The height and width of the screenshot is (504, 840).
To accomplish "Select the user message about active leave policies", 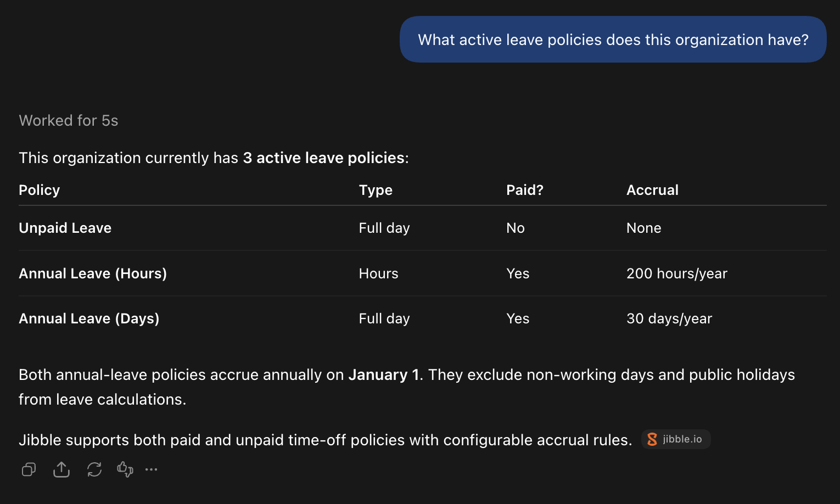I will coord(613,40).
